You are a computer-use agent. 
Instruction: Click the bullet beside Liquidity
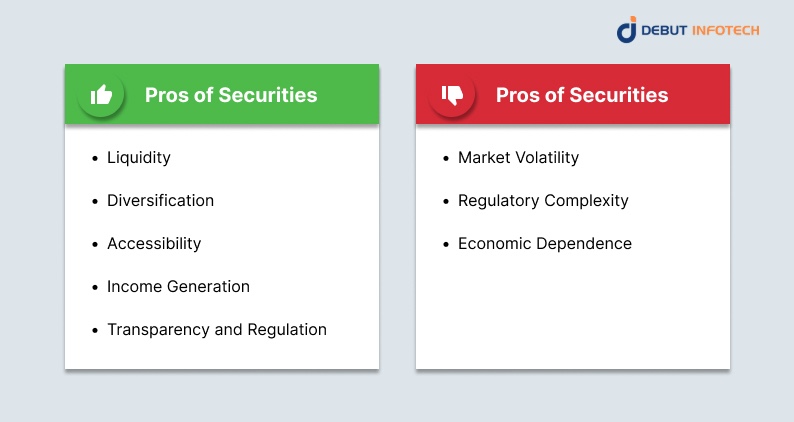94,158
